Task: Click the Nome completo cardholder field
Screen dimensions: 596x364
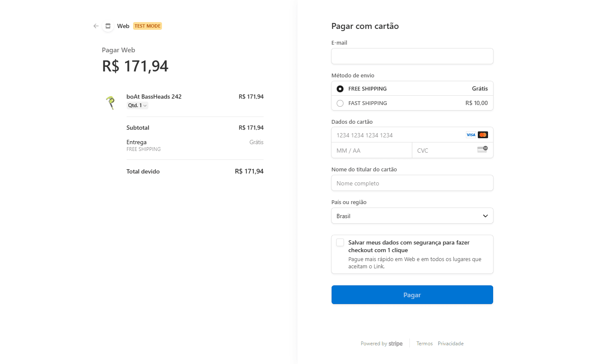Action: coord(412,183)
